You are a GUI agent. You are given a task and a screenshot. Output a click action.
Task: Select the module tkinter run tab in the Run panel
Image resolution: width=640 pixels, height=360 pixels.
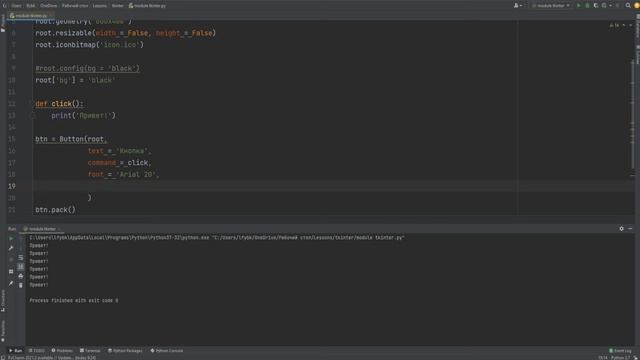(x=42, y=229)
